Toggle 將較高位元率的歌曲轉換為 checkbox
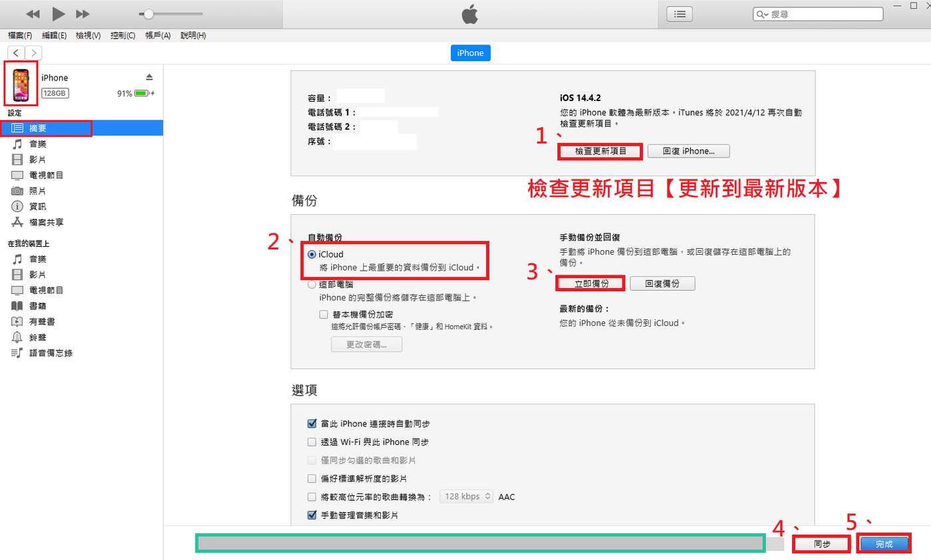This screenshot has height=560, width=931. coord(312,497)
